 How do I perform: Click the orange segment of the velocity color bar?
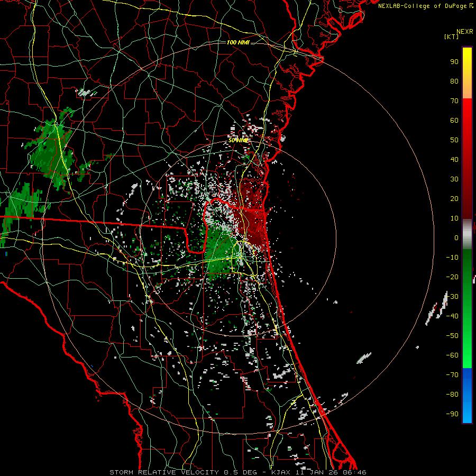467,89
